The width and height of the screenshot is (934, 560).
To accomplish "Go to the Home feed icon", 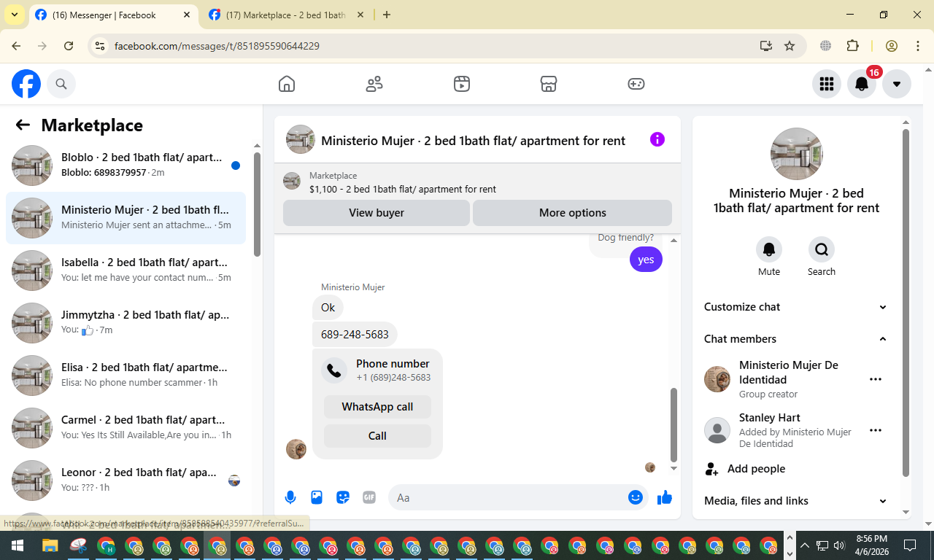I will pyautogui.click(x=287, y=84).
